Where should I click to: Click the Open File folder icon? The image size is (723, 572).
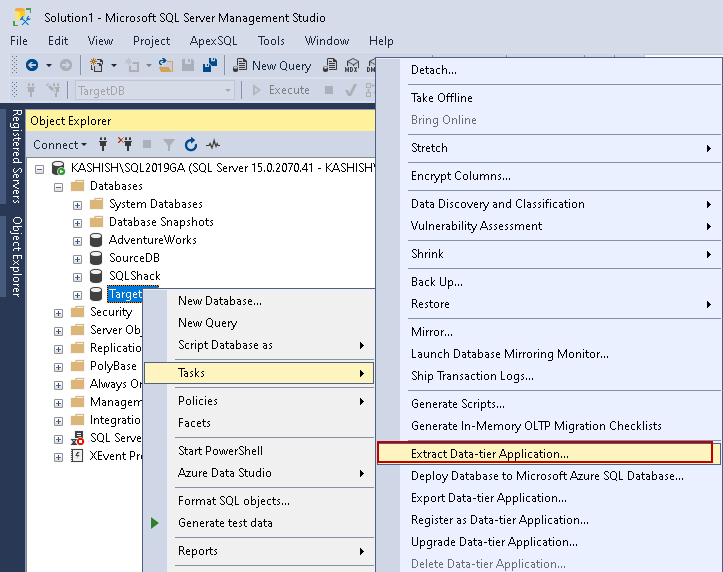[167, 65]
